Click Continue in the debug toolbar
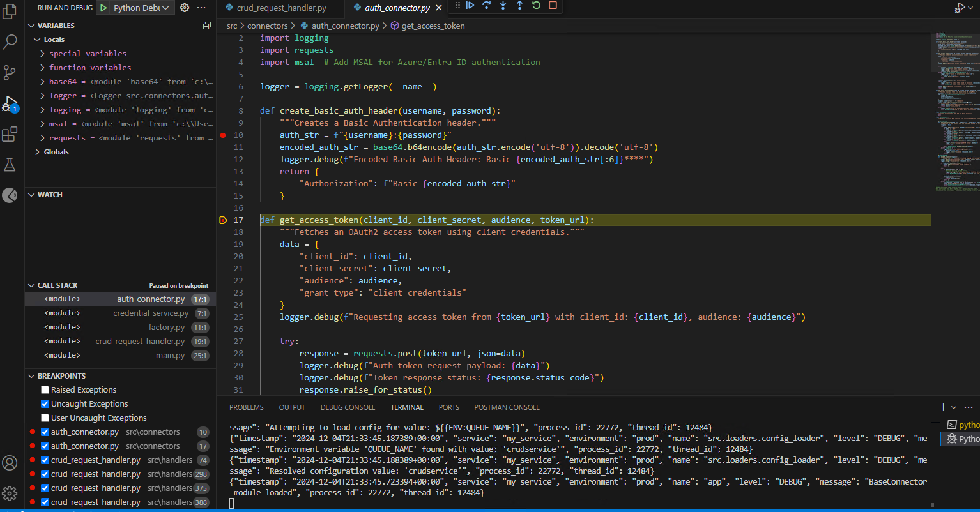 pos(470,5)
